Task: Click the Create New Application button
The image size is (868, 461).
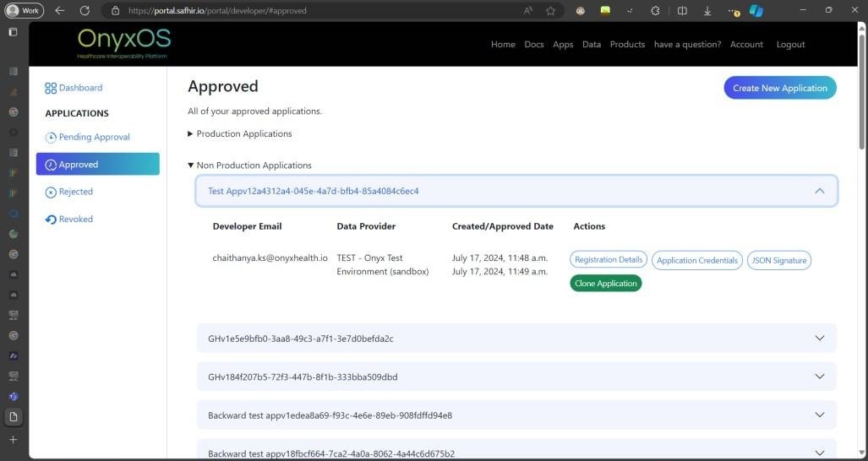Action: pos(779,88)
